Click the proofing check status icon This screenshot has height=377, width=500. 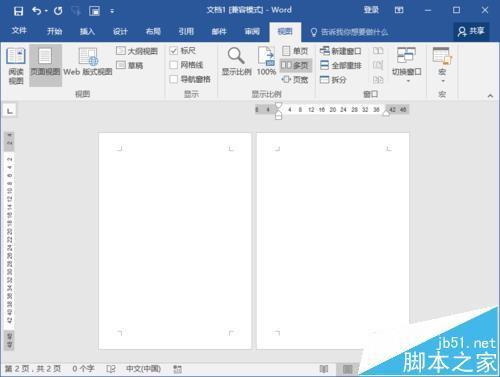pos(111,369)
